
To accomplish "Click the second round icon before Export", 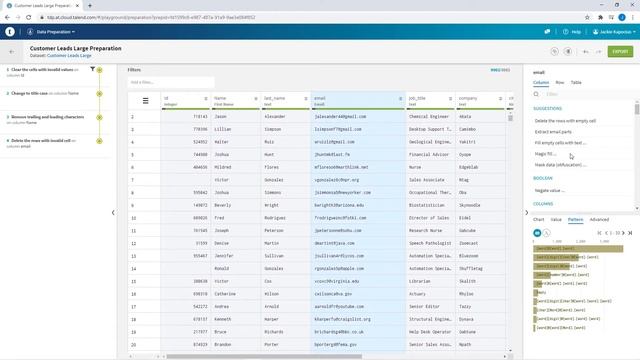I will pos(568,51).
